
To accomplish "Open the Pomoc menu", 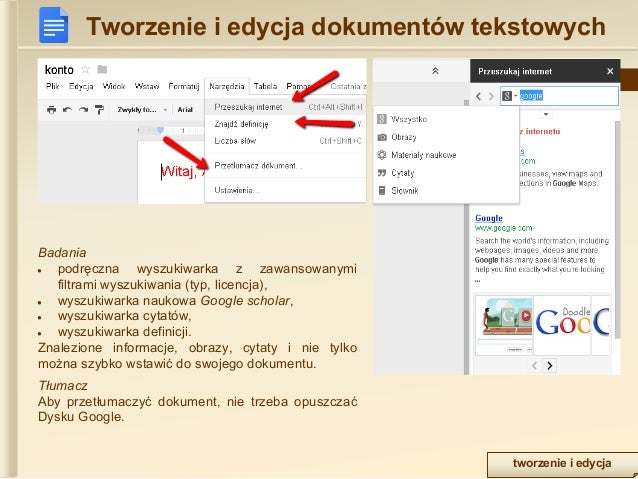I will [x=298, y=86].
